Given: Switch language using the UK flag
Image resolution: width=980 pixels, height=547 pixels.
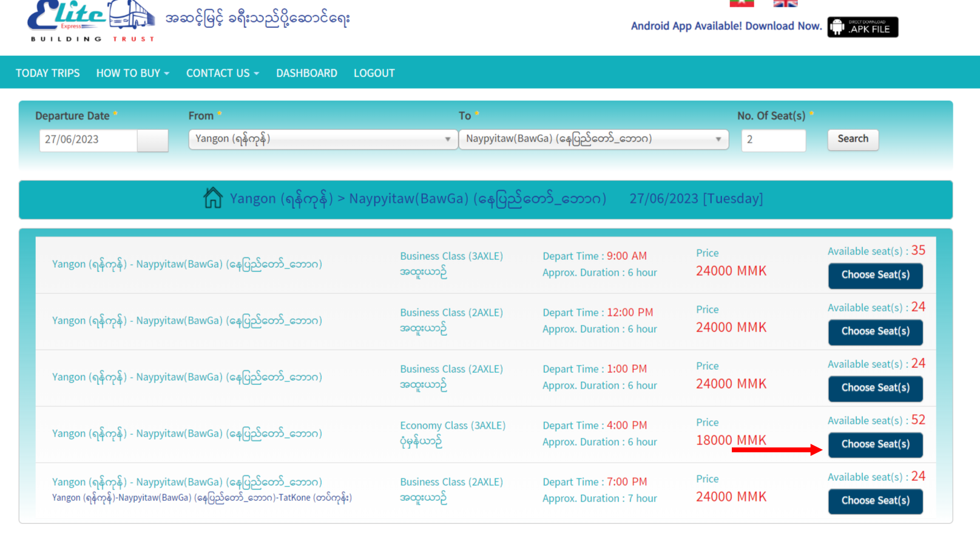Looking at the screenshot, I should (785, 3).
